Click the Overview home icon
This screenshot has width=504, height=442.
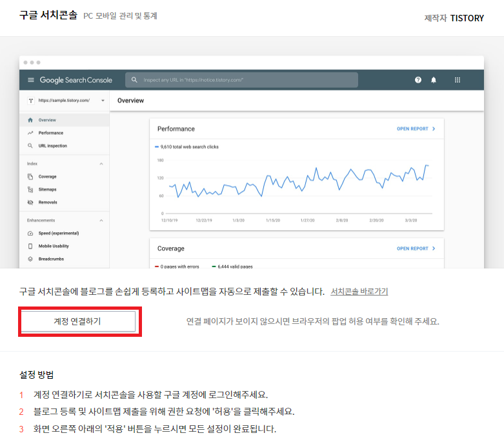[30, 120]
